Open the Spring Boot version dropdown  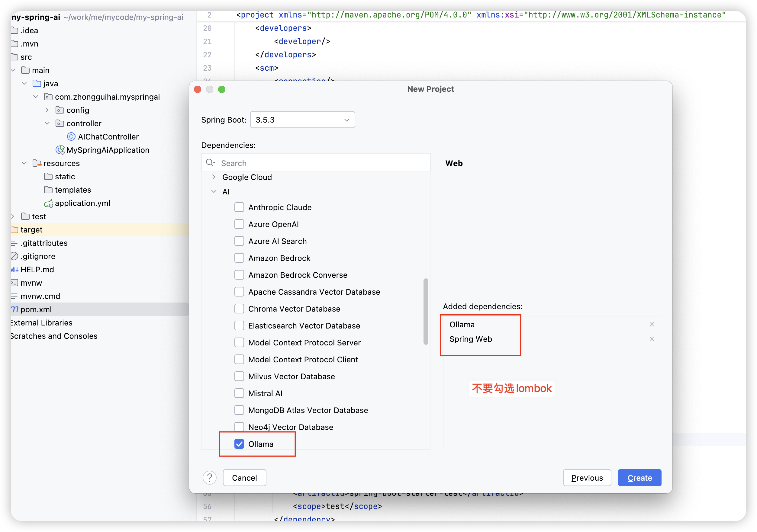[302, 120]
